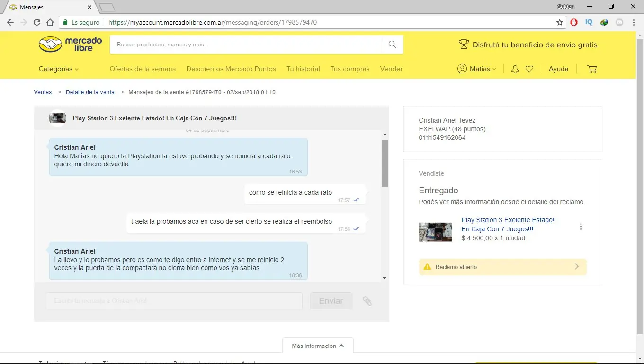Click the secure padlock icon
644x364 pixels.
65,22
